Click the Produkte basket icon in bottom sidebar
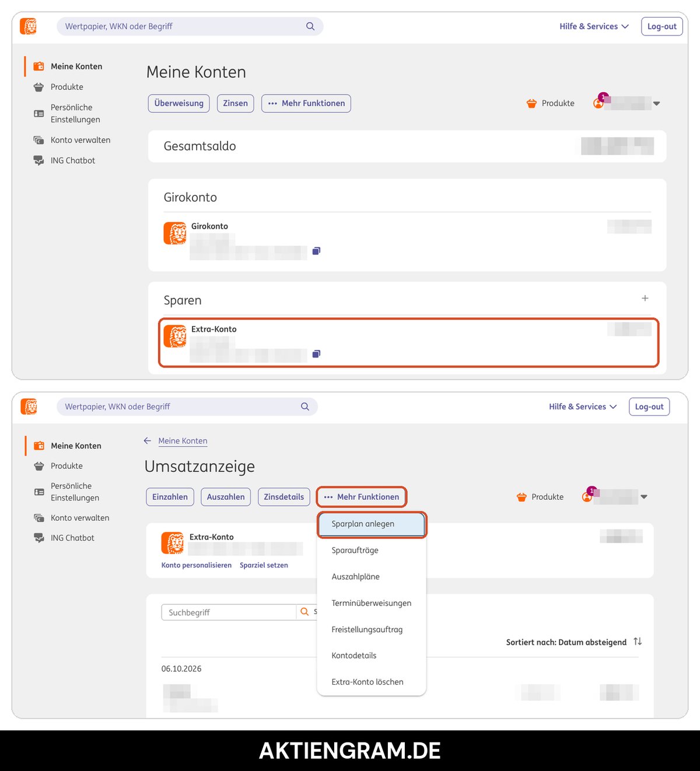700x771 pixels. [x=39, y=466]
